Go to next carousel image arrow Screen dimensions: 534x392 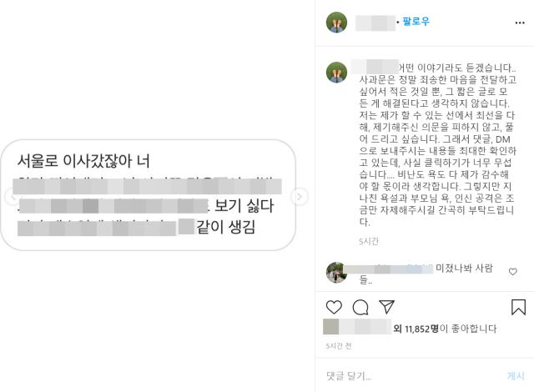[x=300, y=196]
